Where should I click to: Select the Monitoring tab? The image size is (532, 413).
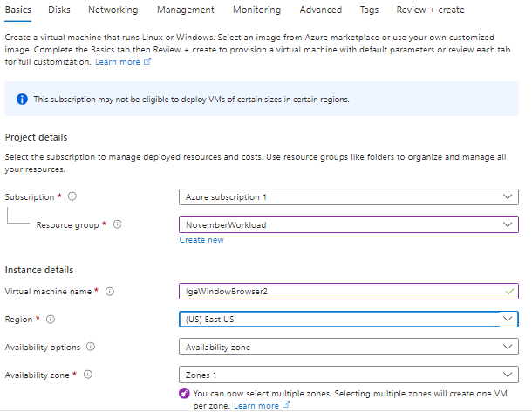pos(256,10)
